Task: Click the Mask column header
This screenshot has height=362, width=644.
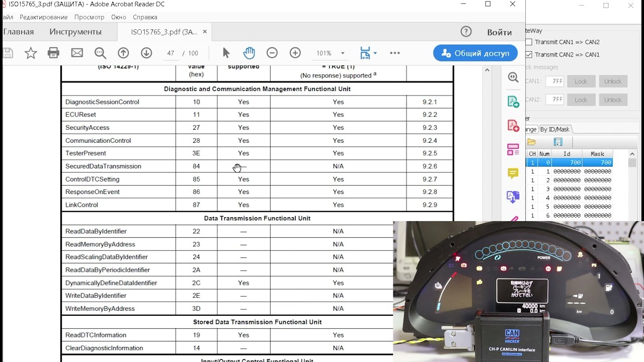Action: click(598, 154)
